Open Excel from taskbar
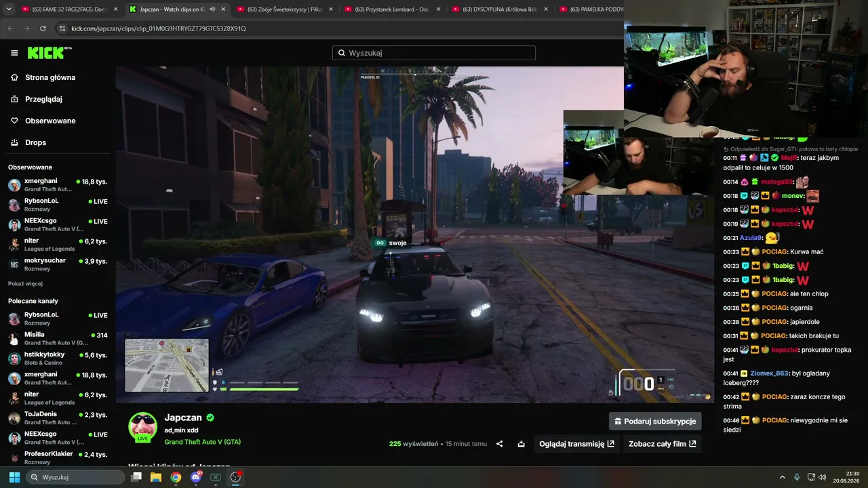The height and width of the screenshot is (488, 868). [x=216, y=477]
